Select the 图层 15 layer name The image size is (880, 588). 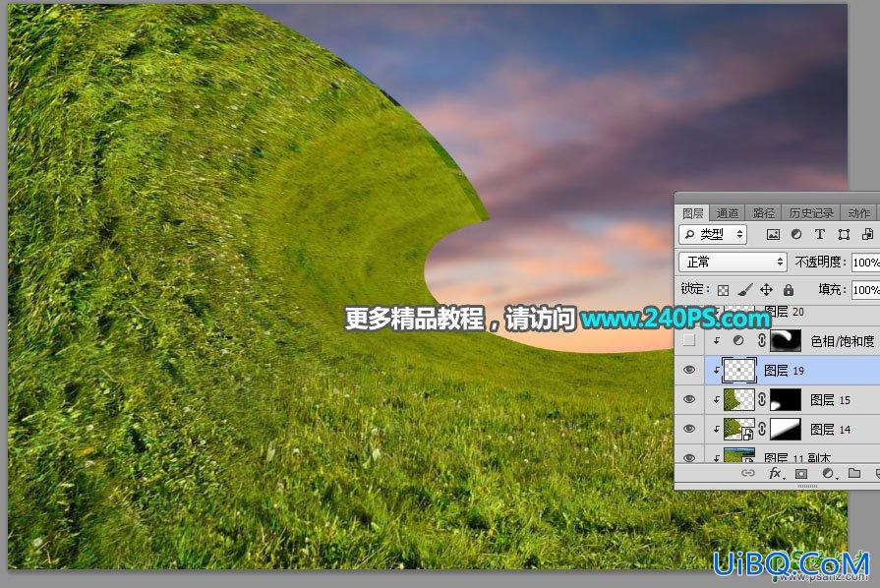[830, 400]
